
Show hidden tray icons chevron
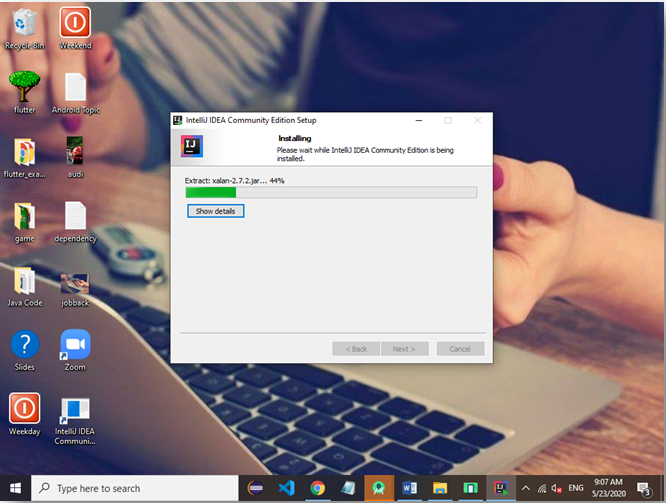525,488
